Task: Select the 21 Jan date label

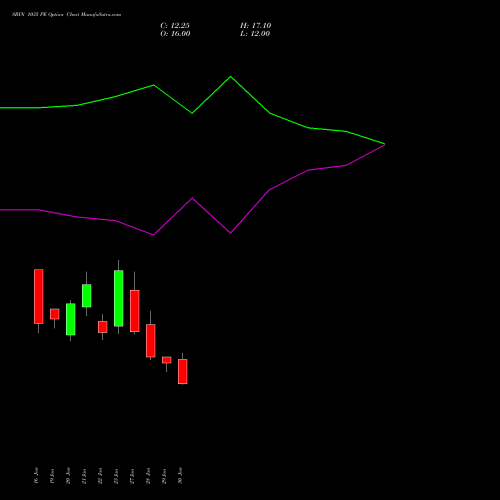Action: point(84,476)
